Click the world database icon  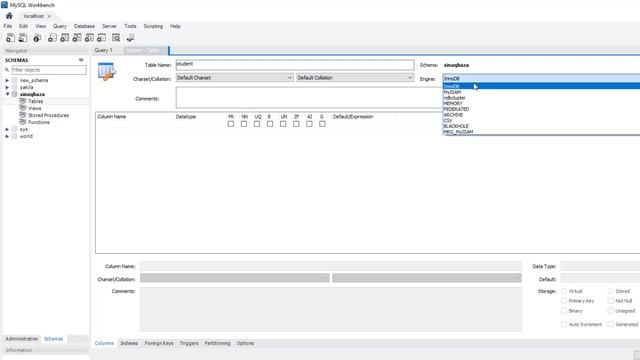[x=15, y=136]
